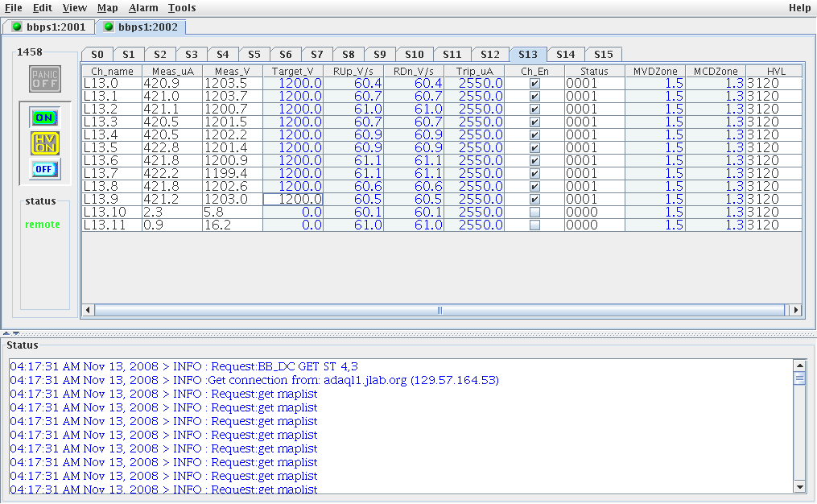Toggle Ch_En checkbox for L13.7
This screenshot has width=817, height=504.
(534, 174)
